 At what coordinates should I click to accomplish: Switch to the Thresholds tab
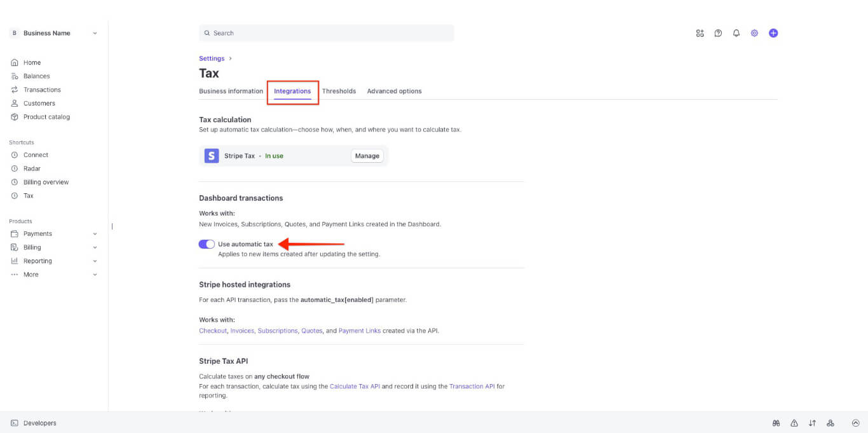pos(339,91)
